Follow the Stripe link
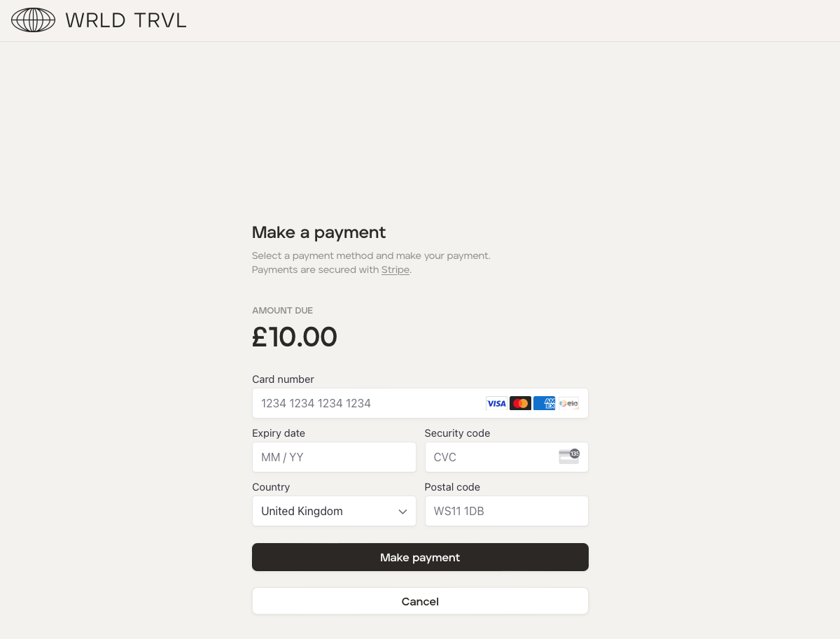This screenshot has width=840, height=639. [395, 270]
